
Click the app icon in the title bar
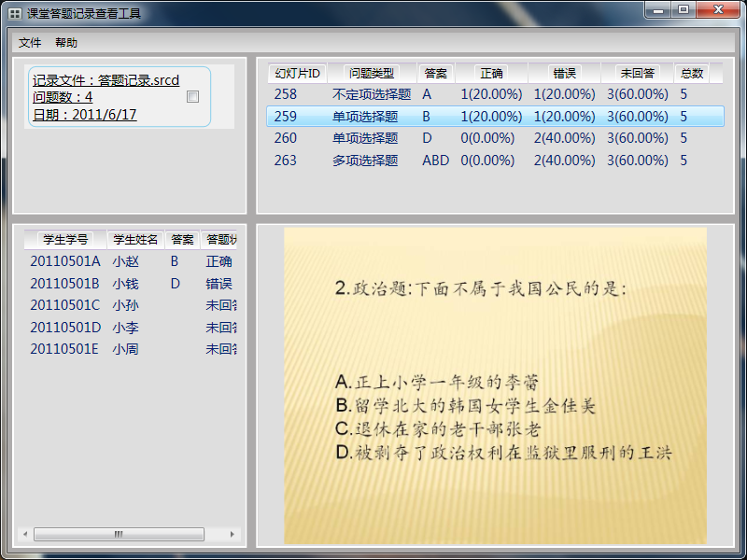tap(15, 14)
